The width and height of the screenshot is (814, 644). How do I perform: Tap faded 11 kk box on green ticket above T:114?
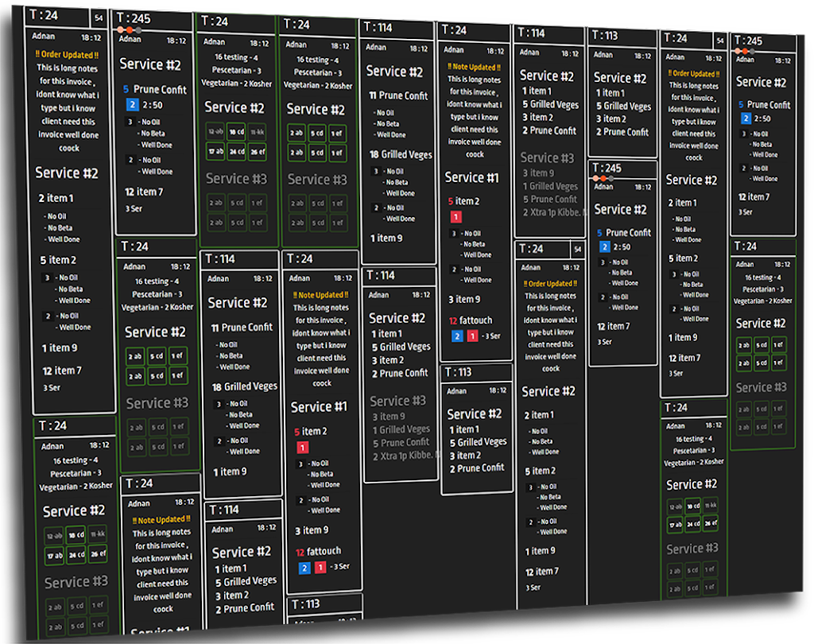pos(258,133)
